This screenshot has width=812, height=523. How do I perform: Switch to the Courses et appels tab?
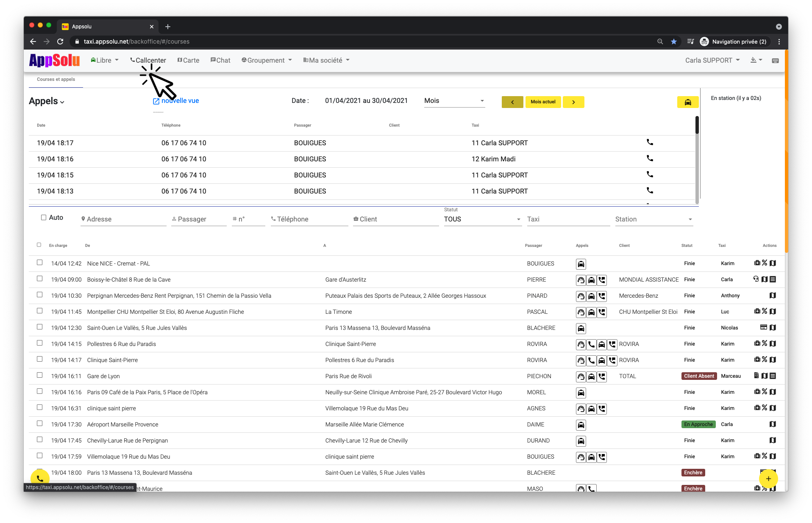point(56,79)
